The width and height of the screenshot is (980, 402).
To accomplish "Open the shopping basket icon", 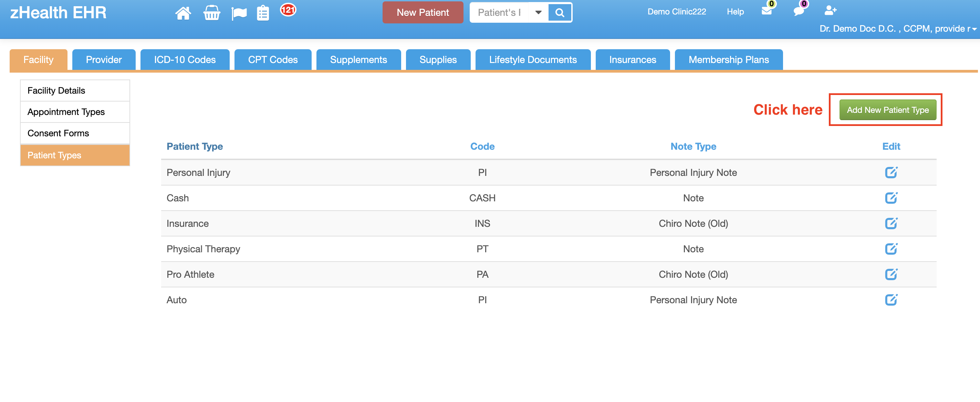I will (x=211, y=13).
